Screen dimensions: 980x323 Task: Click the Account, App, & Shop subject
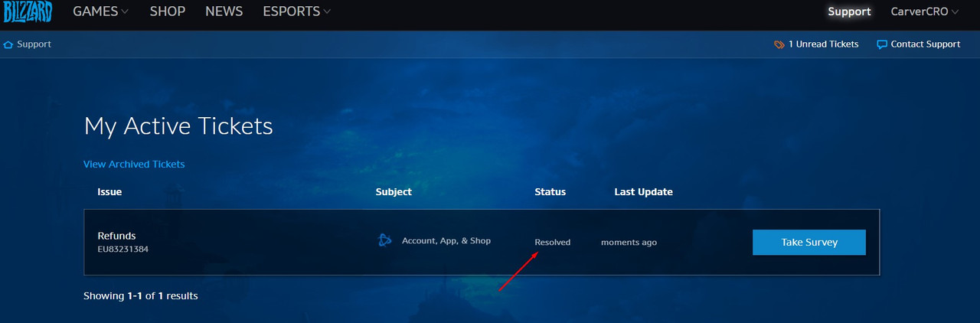tap(446, 240)
